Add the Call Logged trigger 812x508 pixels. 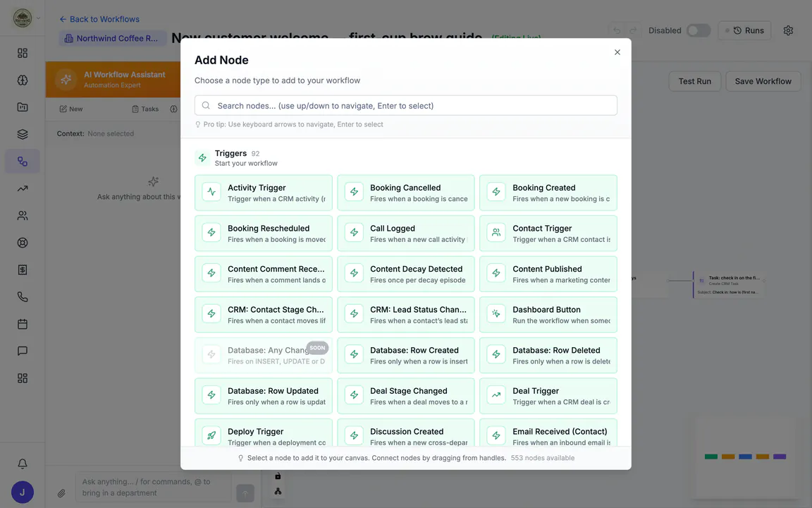coord(405,234)
